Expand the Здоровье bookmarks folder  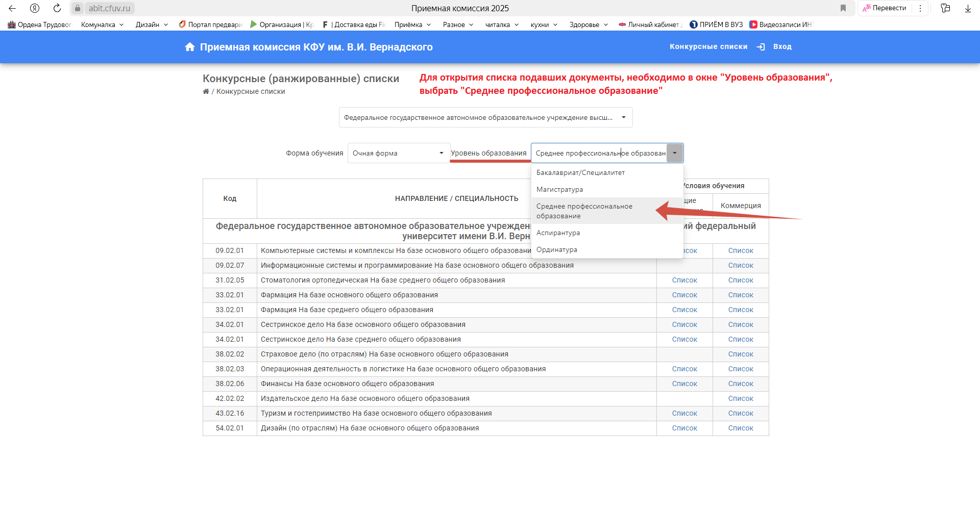coord(589,24)
